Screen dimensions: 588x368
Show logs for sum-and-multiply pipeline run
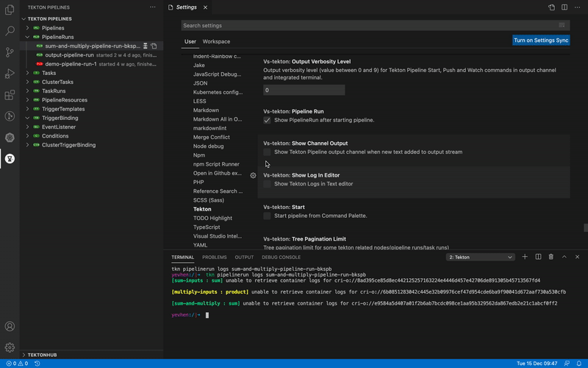pyautogui.click(x=146, y=46)
